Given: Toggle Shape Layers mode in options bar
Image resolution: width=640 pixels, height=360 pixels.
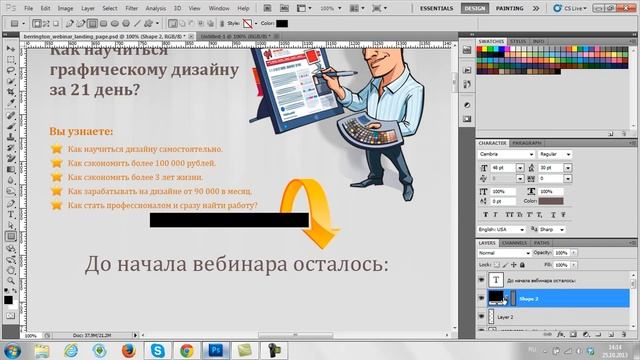Looking at the screenshot, I should 37,24.
